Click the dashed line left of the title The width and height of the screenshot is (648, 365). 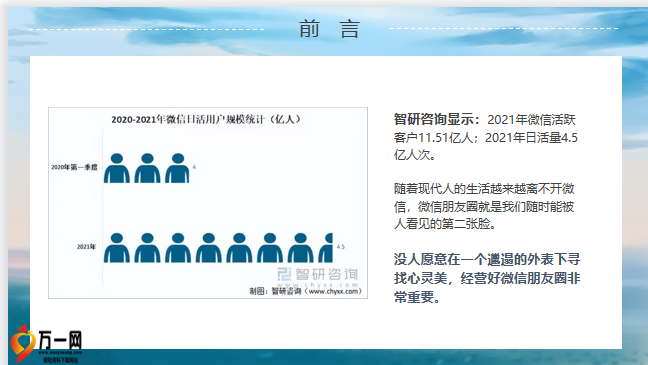tap(147, 29)
